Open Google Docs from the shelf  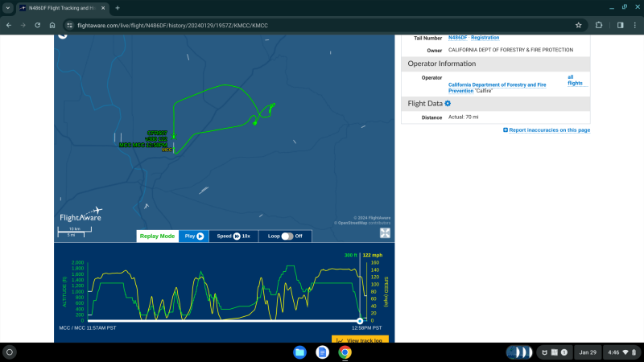click(x=323, y=352)
